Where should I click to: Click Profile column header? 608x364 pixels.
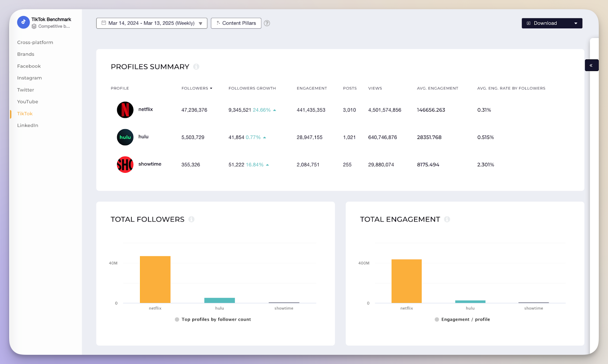(120, 88)
